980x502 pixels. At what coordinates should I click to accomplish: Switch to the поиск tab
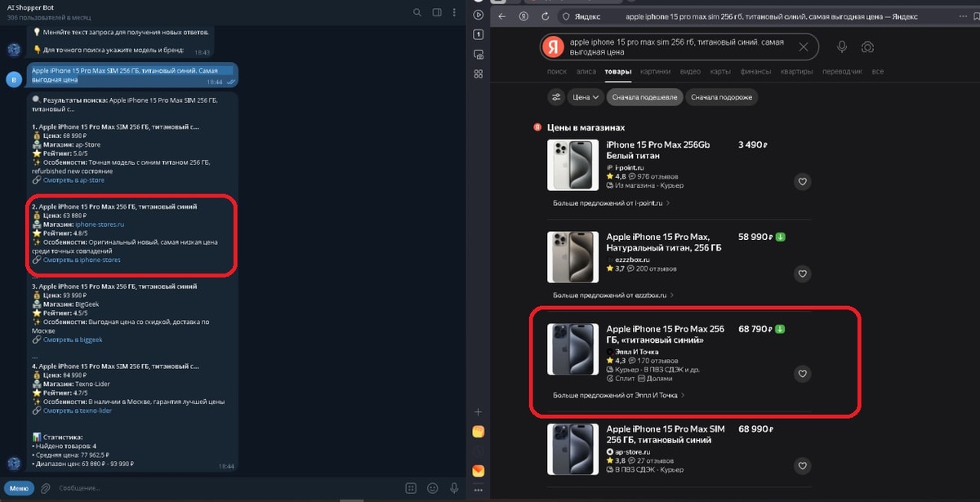556,72
